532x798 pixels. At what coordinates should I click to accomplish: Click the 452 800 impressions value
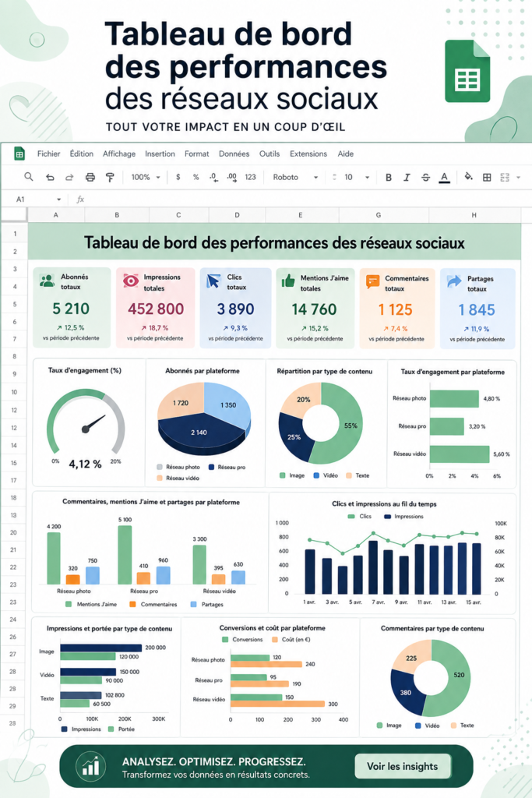click(x=156, y=309)
